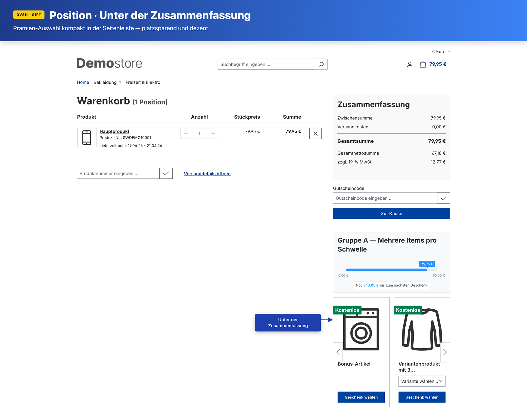Choose the Bonus-Artikel gift via Geschenk wählen
527x420 pixels.
pos(361,397)
